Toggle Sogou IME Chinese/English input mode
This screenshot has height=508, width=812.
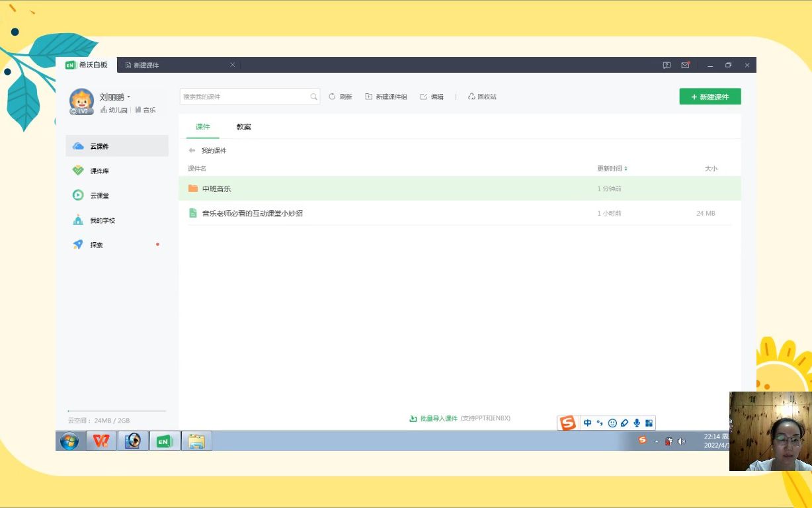coord(587,423)
